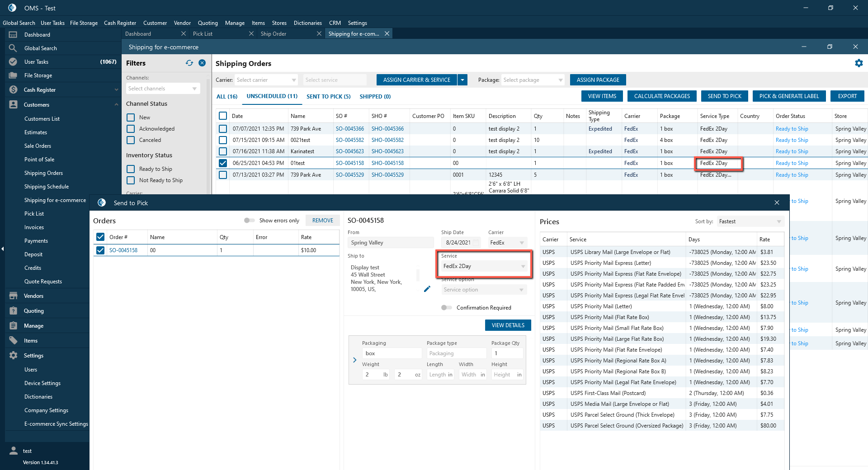
Task: Click the Cash Register sidebar icon
Action: tap(13, 90)
